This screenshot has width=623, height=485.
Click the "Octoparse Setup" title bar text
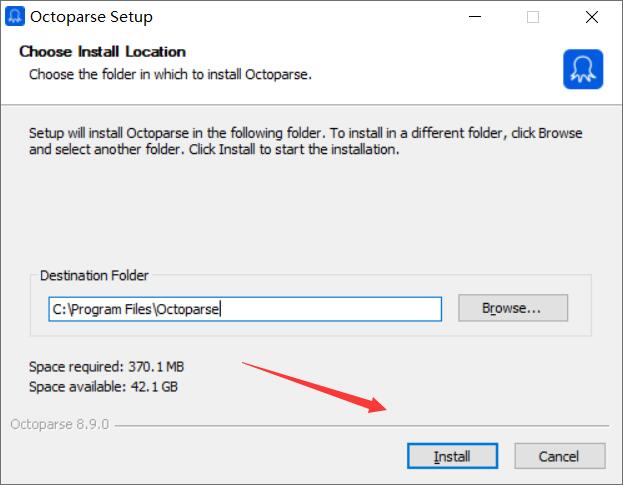(x=91, y=17)
